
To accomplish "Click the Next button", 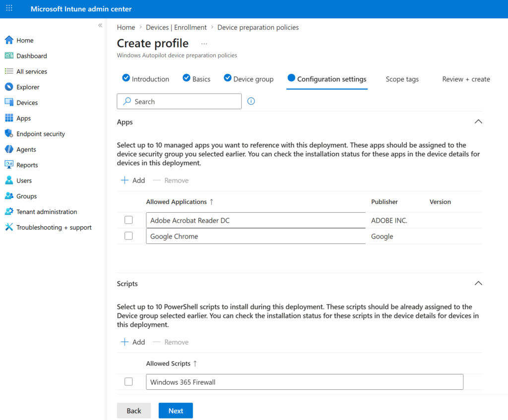I will tap(176, 411).
